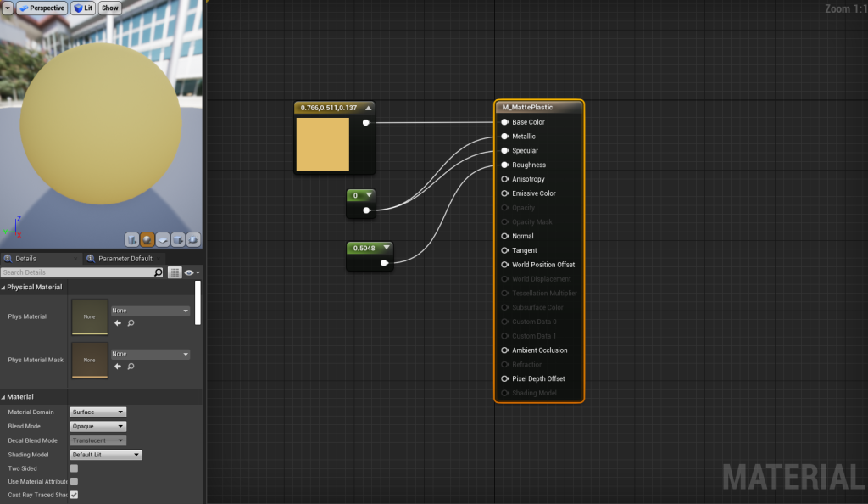Tick the Use Material Attributes checkbox
This screenshot has width=868, height=504.
(74, 481)
